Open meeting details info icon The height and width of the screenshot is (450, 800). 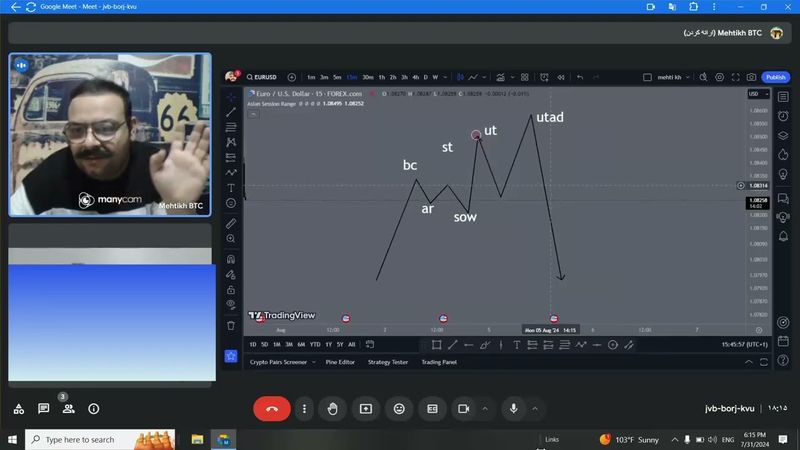click(94, 409)
